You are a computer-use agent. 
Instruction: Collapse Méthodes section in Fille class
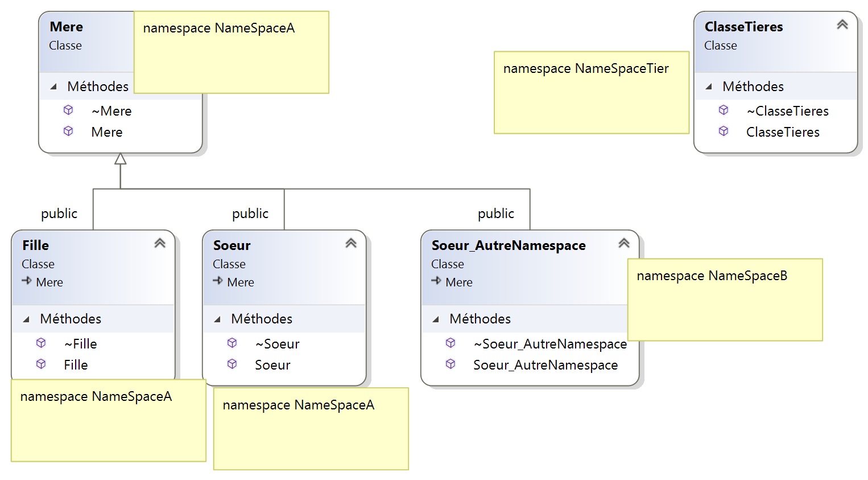click(x=27, y=319)
